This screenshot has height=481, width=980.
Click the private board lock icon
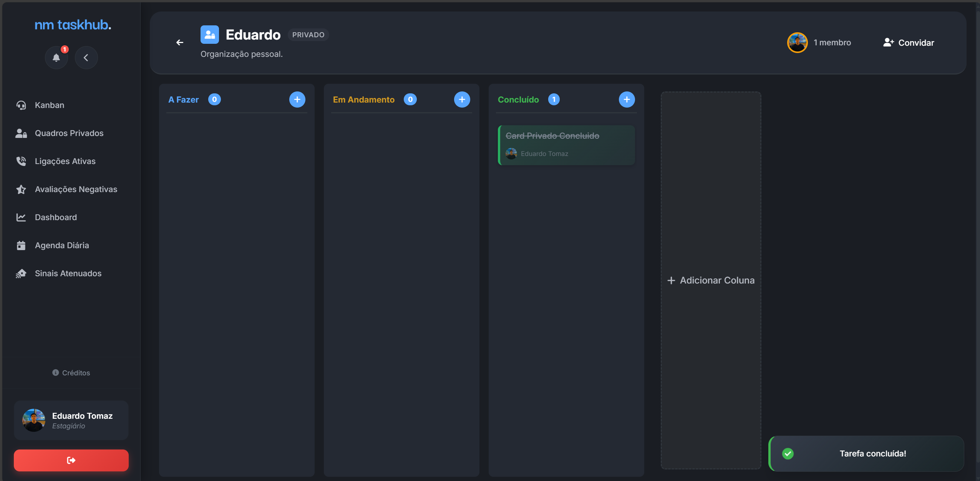pyautogui.click(x=209, y=35)
